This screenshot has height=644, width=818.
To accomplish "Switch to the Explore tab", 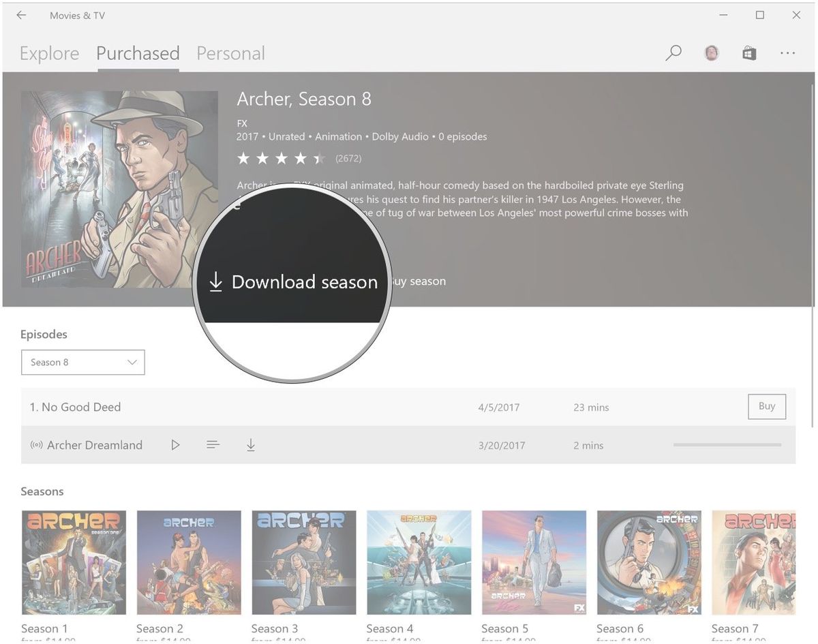I will click(x=48, y=52).
